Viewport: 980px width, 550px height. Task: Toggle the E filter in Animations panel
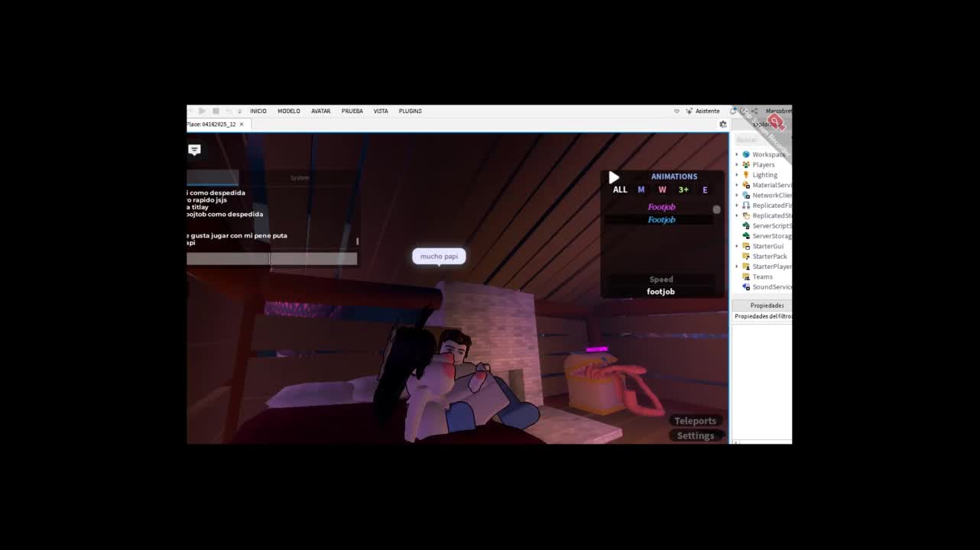705,189
